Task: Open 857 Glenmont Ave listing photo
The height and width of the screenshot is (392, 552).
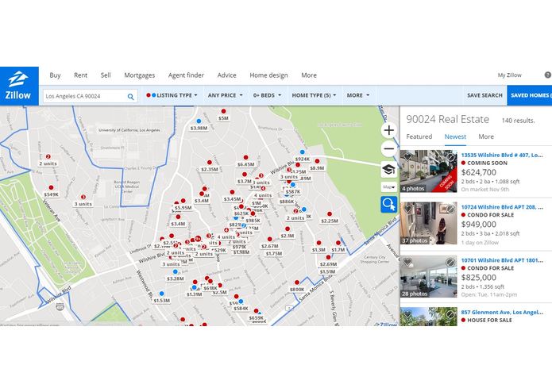Action: pos(428,317)
